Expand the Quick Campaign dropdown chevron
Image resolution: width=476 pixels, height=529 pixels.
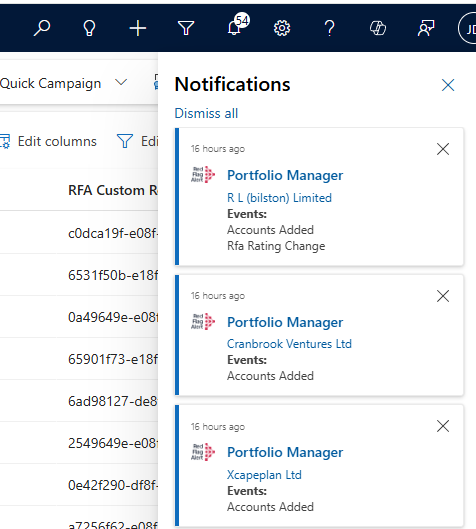[121, 83]
